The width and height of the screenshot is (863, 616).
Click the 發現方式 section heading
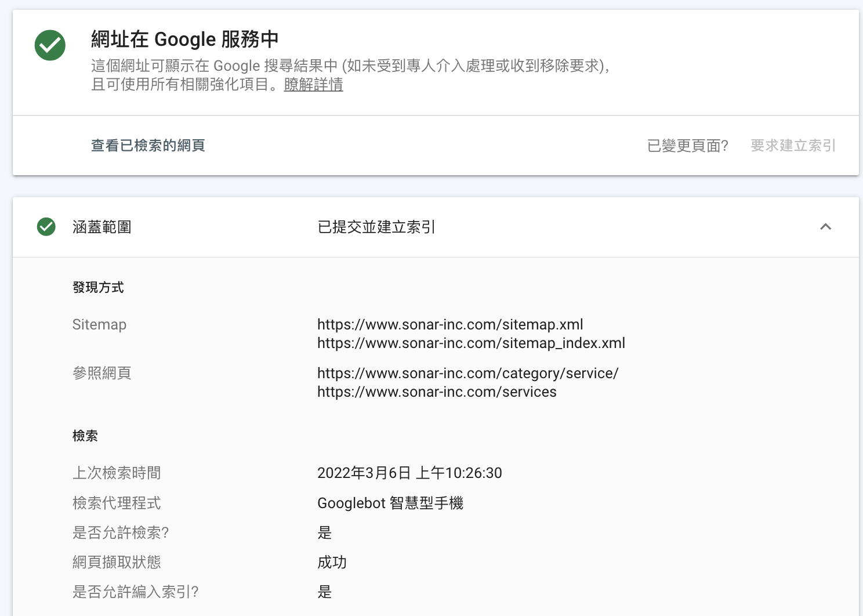point(98,288)
